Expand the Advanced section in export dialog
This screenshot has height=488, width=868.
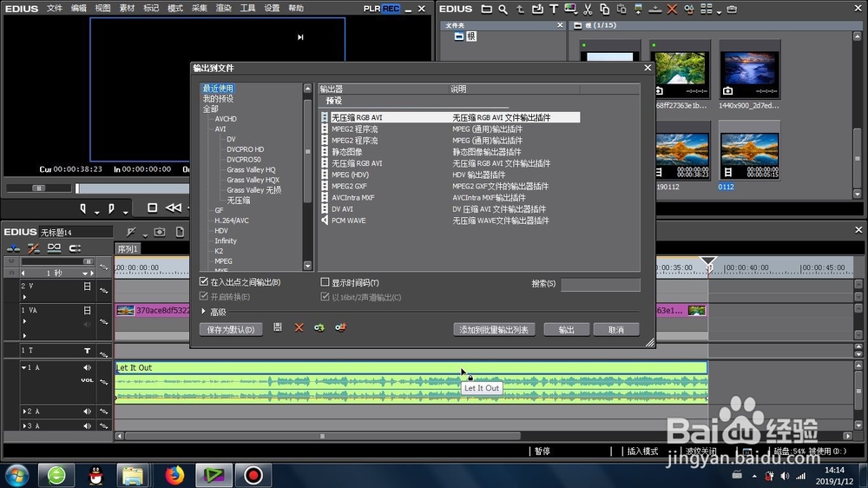pos(203,312)
